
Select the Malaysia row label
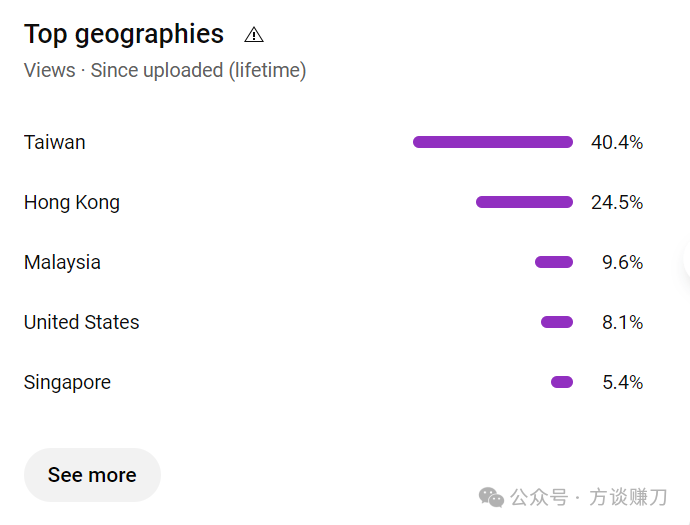coord(62,263)
